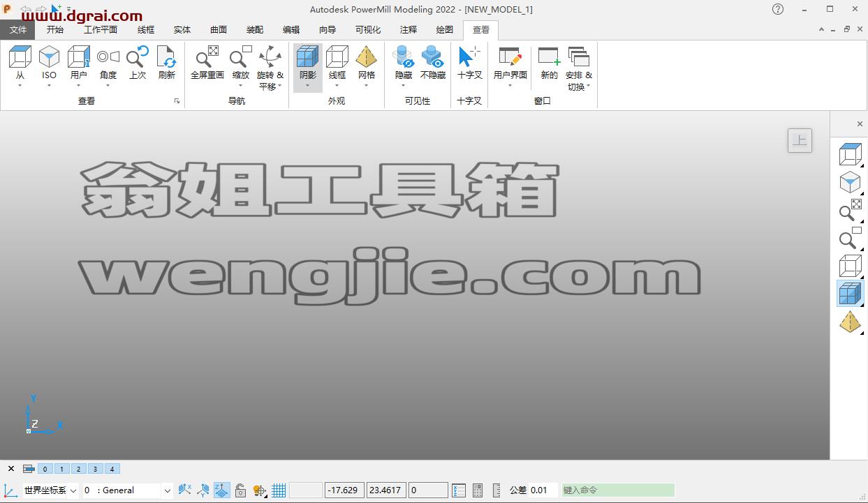Viewport: 868px width, 503px height.
Task: Click zoom-box magnifier in the right toolbar
Action: (850, 239)
